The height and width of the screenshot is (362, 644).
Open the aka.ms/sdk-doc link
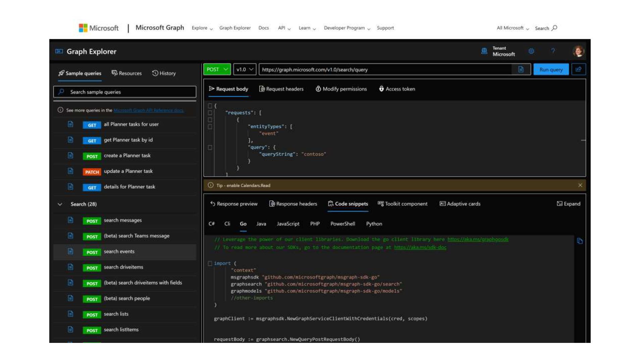pos(420,247)
